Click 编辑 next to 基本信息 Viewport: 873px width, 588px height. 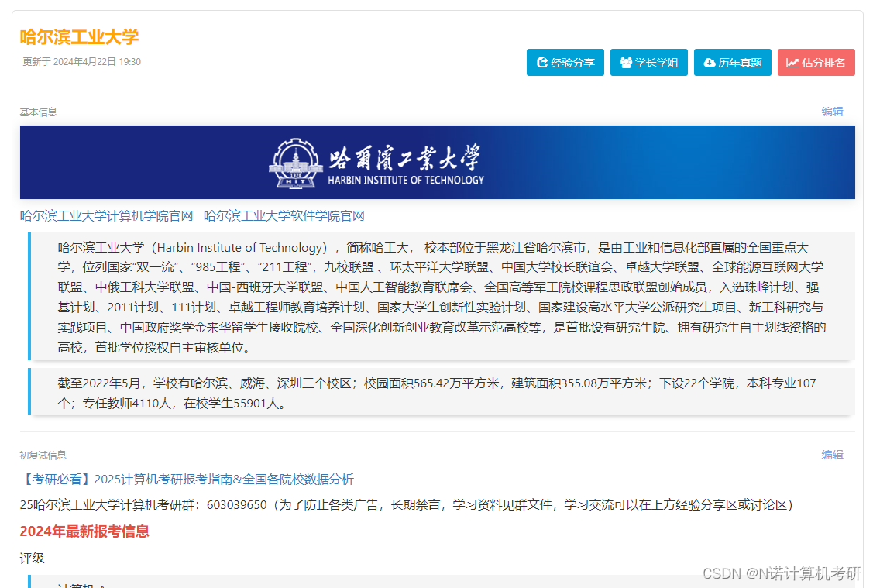[x=833, y=112]
